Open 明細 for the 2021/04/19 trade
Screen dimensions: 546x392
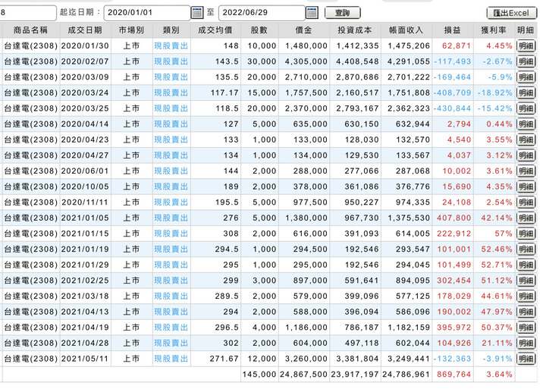(x=526, y=328)
